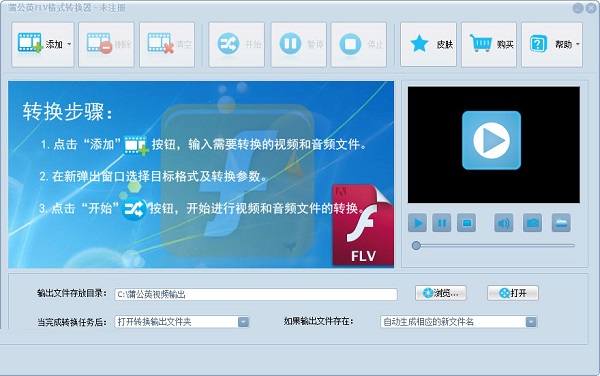Click the close window button
This screenshot has width=600, height=376.
[x=591, y=8]
